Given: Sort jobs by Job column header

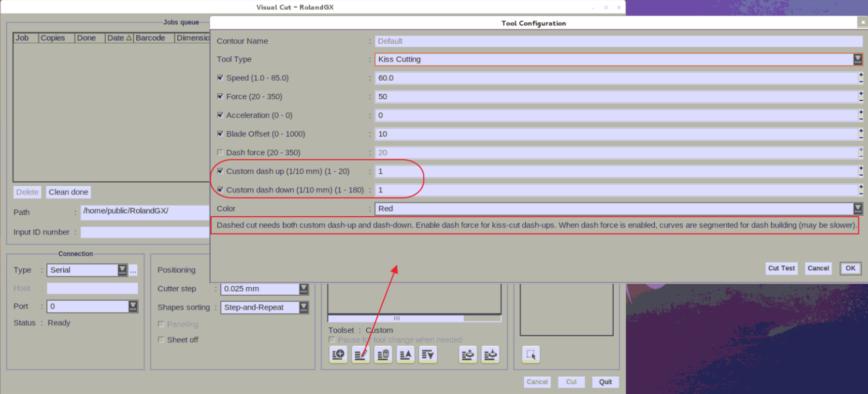Looking at the screenshot, I should coord(26,38).
